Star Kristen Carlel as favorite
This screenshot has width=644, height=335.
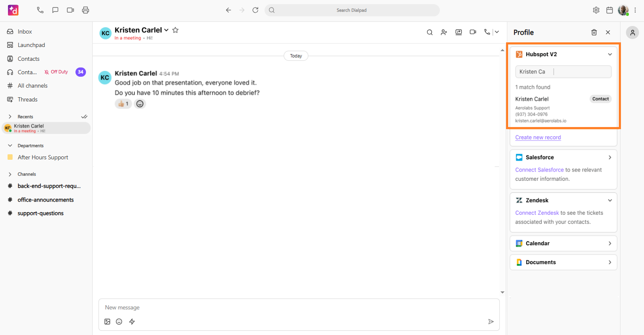pos(176,30)
